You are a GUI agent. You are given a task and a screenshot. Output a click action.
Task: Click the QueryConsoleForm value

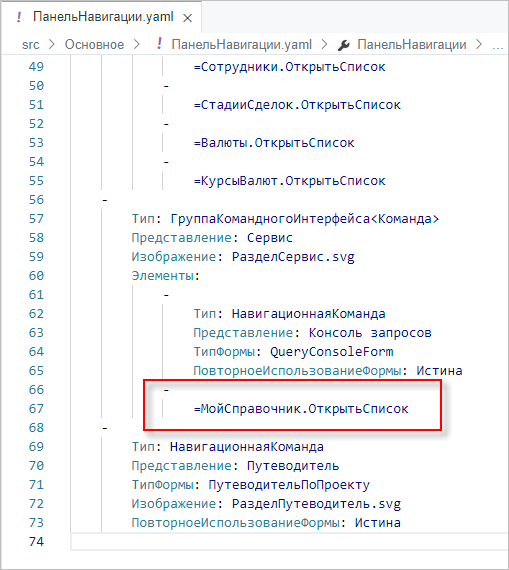click(x=332, y=352)
